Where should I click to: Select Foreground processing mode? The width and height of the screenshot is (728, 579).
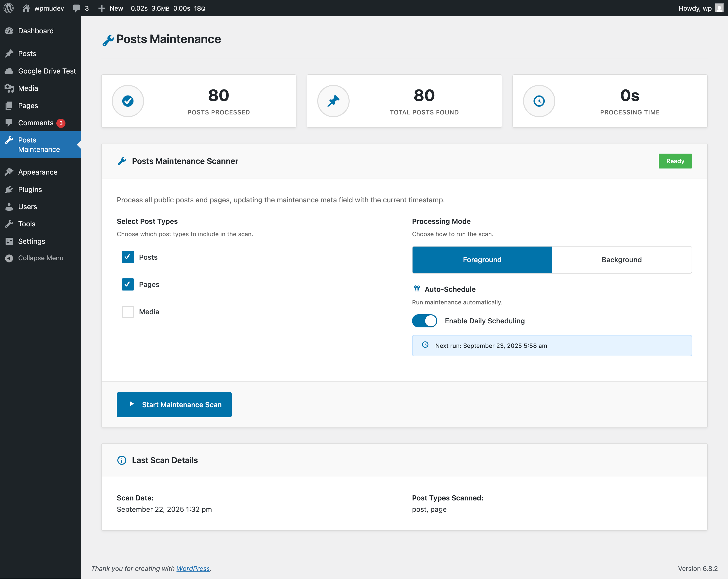click(x=482, y=260)
